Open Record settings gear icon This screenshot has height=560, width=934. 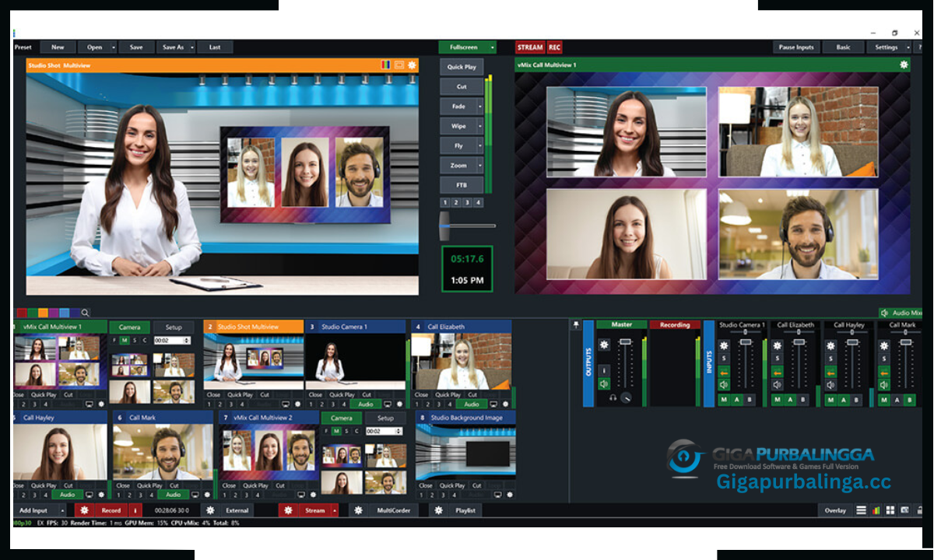coord(85,510)
